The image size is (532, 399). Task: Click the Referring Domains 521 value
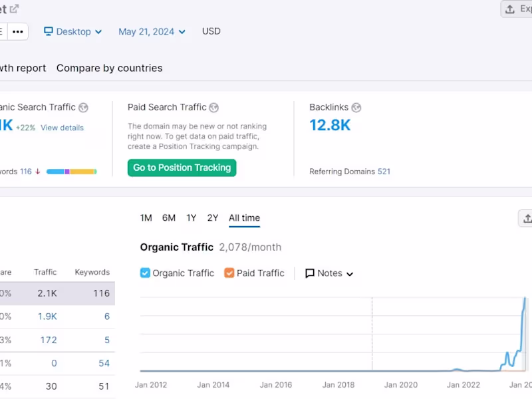[384, 171]
